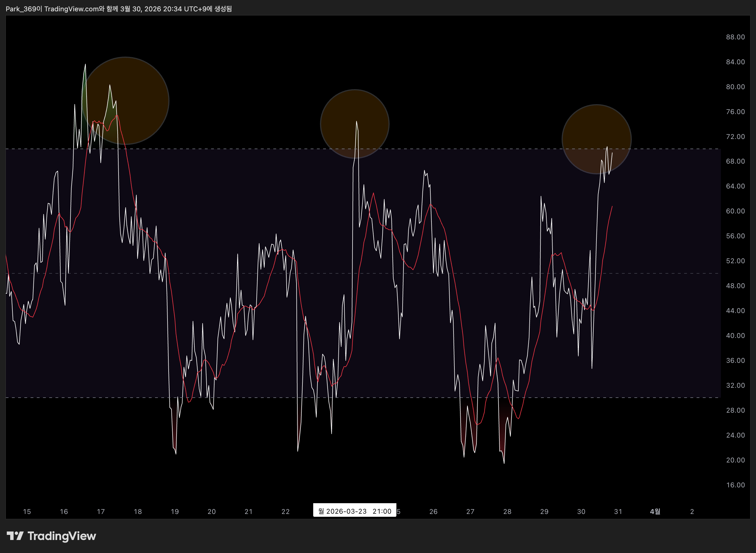Select the day "18" time axis label
756x553 pixels.
pyautogui.click(x=138, y=511)
